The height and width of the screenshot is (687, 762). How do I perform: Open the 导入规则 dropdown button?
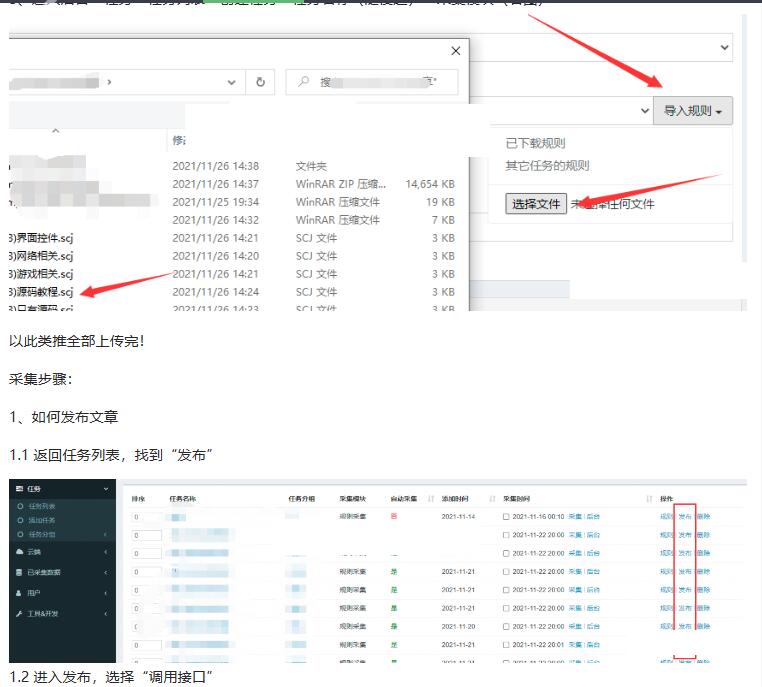pyautogui.click(x=693, y=111)
